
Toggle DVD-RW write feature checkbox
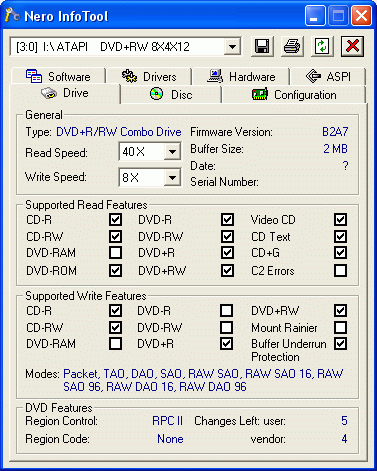227,327
